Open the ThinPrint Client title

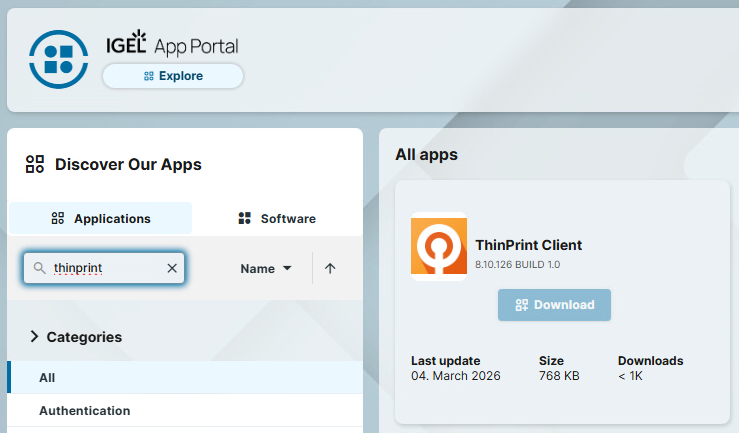click(x=528, y=245)
